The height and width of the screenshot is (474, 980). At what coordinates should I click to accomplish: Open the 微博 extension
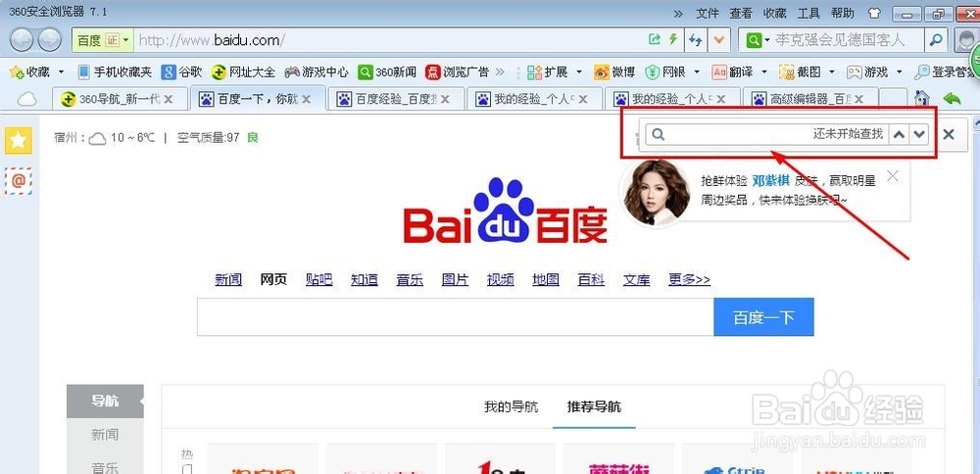614,72
